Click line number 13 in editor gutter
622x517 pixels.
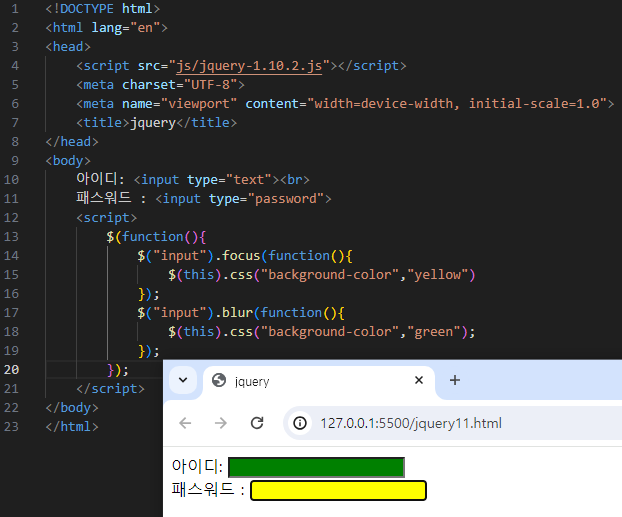point(11,236)
